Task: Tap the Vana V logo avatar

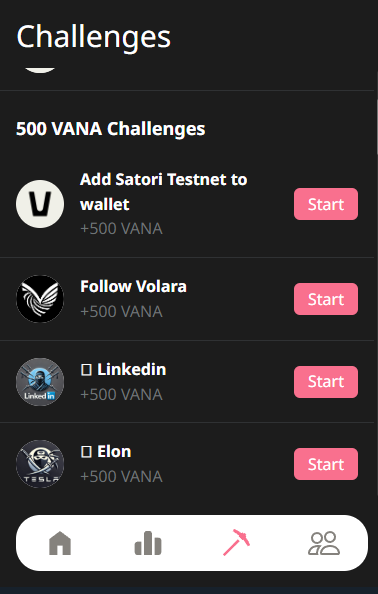Action: point(40,204)
